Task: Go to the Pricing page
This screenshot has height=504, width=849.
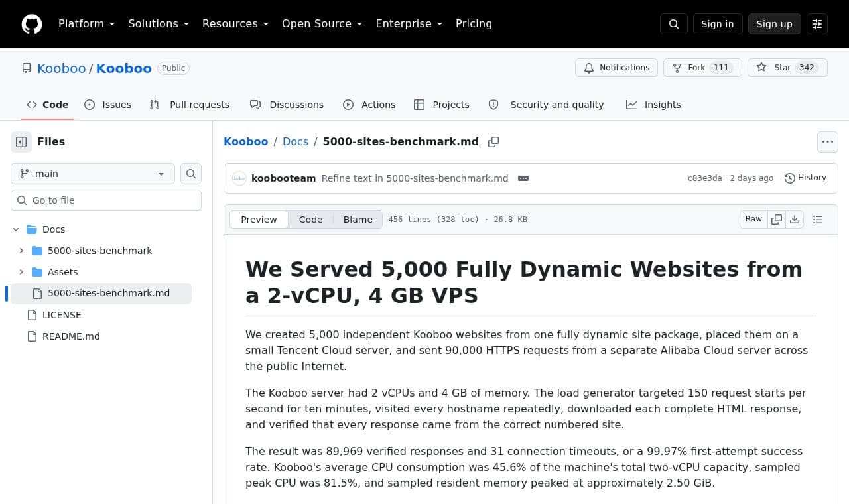Action: point(474,24)
